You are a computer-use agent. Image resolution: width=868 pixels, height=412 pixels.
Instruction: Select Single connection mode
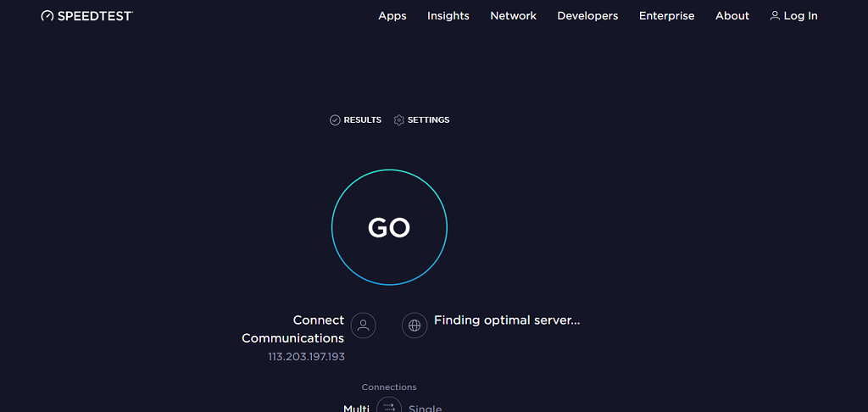pyautogui.click(x=426, y=409)
